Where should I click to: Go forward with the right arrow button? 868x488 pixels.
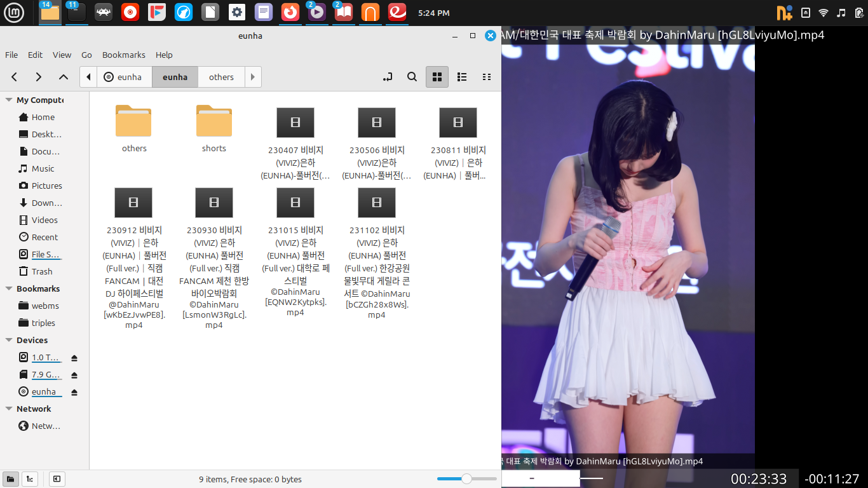tap(39, 77)
